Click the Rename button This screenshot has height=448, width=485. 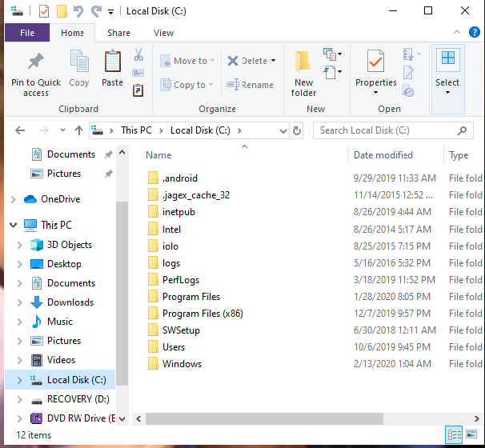click(250, 85)
